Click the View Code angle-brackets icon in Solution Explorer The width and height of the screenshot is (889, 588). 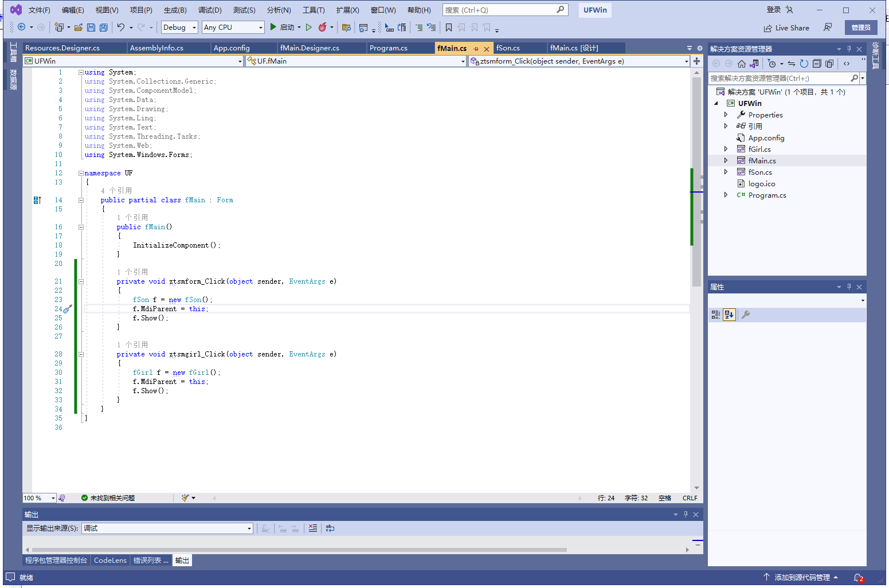coord(847,64)
